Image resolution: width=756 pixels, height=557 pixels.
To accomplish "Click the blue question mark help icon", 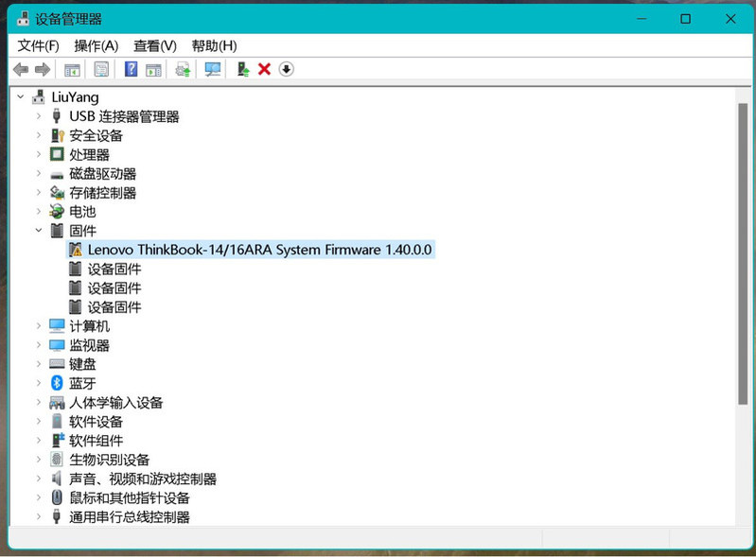I will coord(131,69).
